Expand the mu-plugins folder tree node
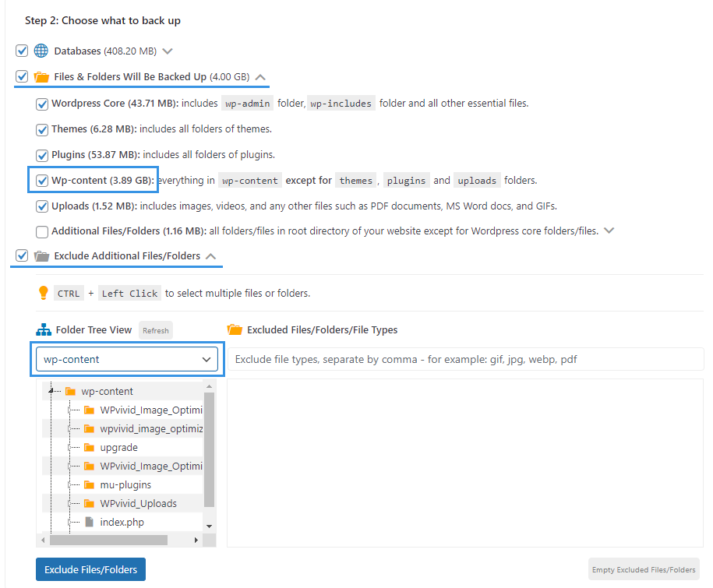The image size is (713, 588). [x=69, y=485]
